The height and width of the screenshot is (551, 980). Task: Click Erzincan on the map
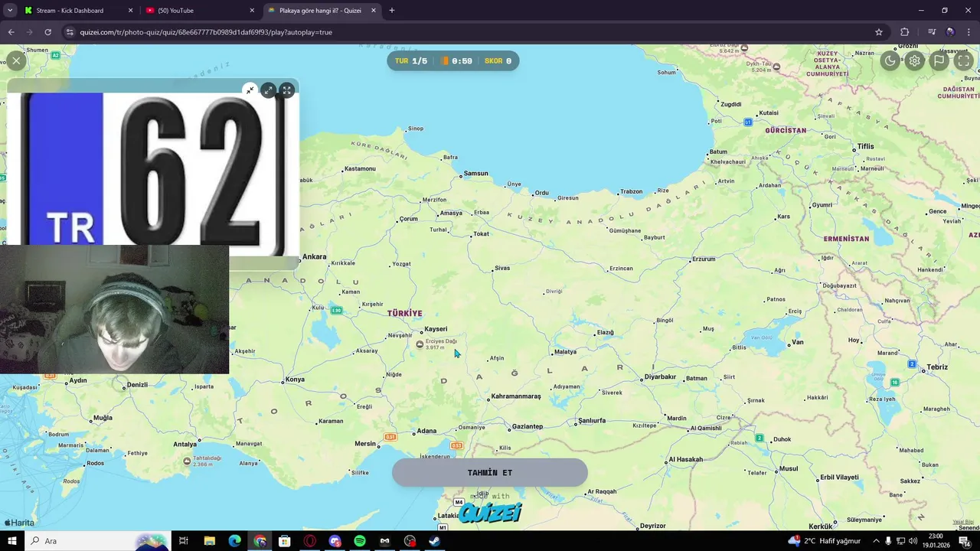[x=620, y=269]
